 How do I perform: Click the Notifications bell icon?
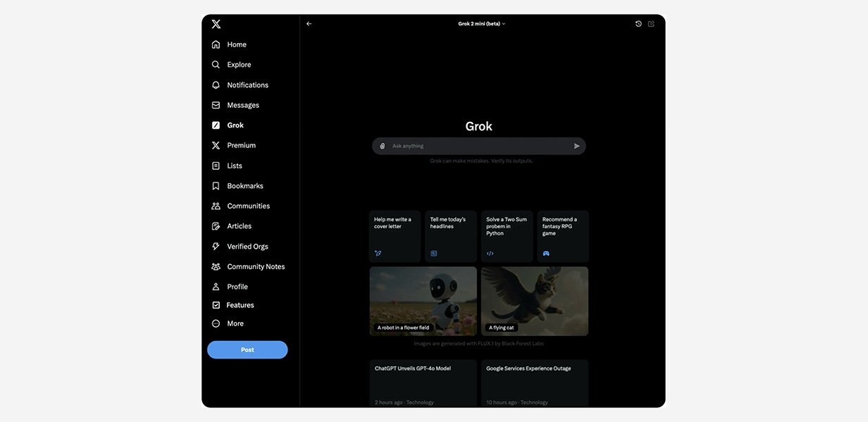click(x=216, y=85)
